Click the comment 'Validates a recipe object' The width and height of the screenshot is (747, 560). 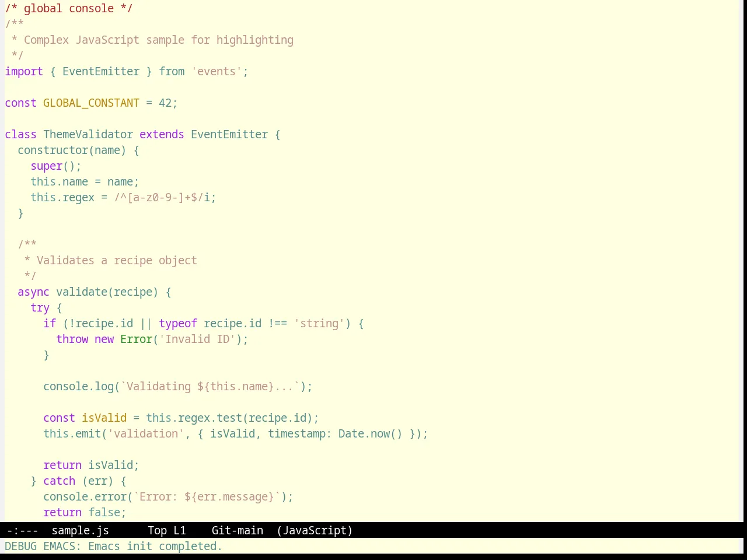pos(117,260)
